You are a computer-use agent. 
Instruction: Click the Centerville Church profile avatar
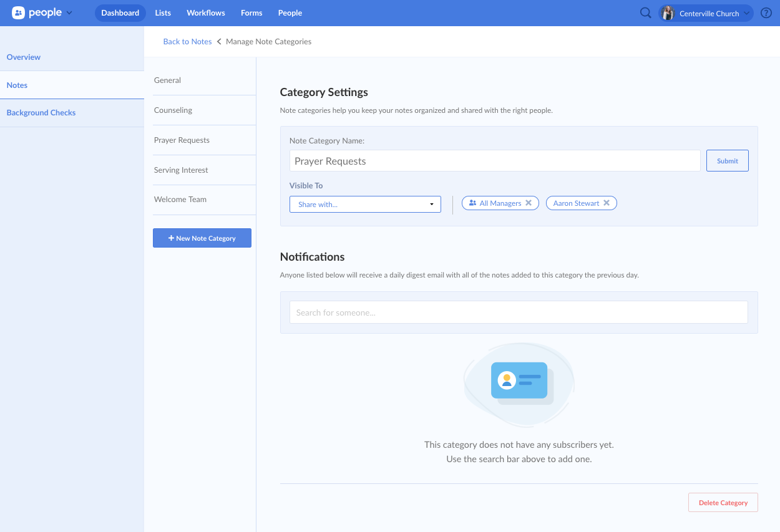pos(668,13)
